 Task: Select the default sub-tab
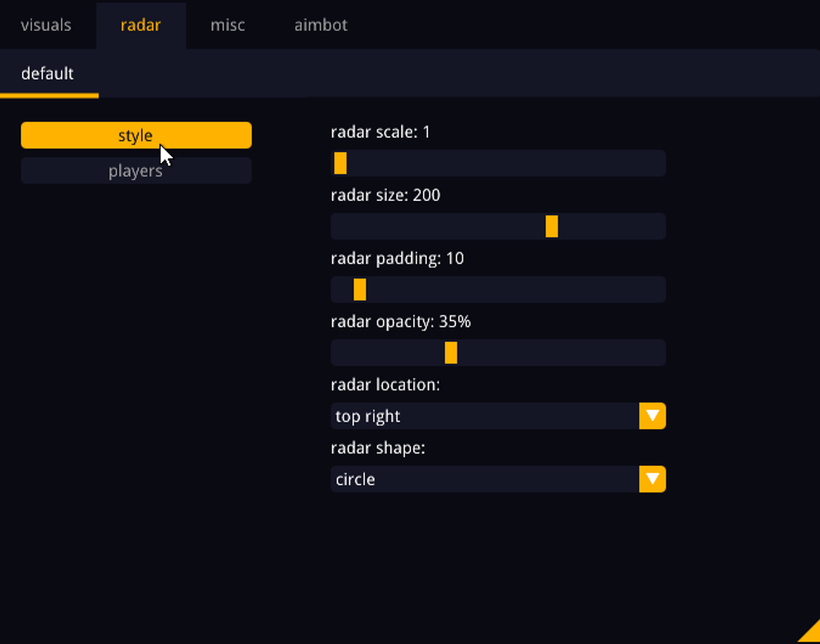tap(47, 74)
